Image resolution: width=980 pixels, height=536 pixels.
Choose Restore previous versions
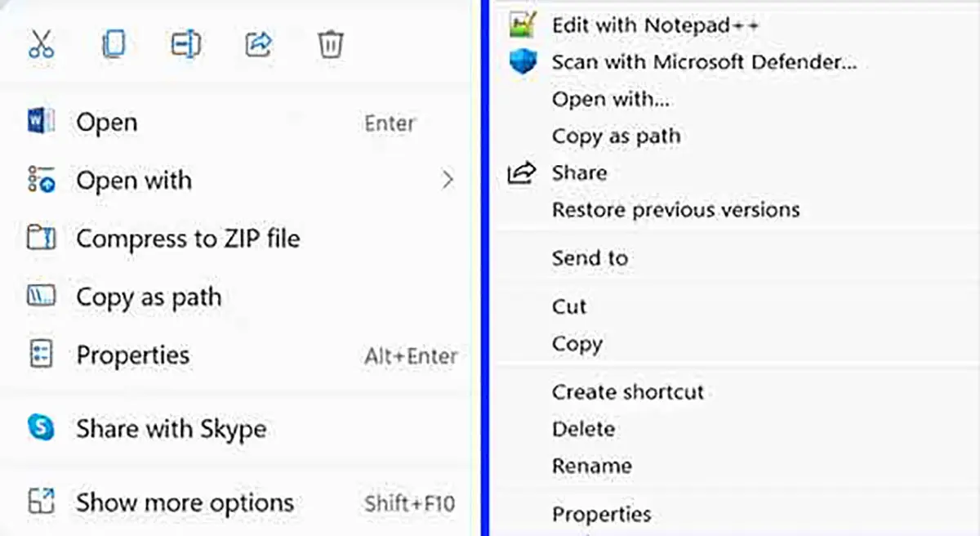pyautogui.click(x=675, y=210)
